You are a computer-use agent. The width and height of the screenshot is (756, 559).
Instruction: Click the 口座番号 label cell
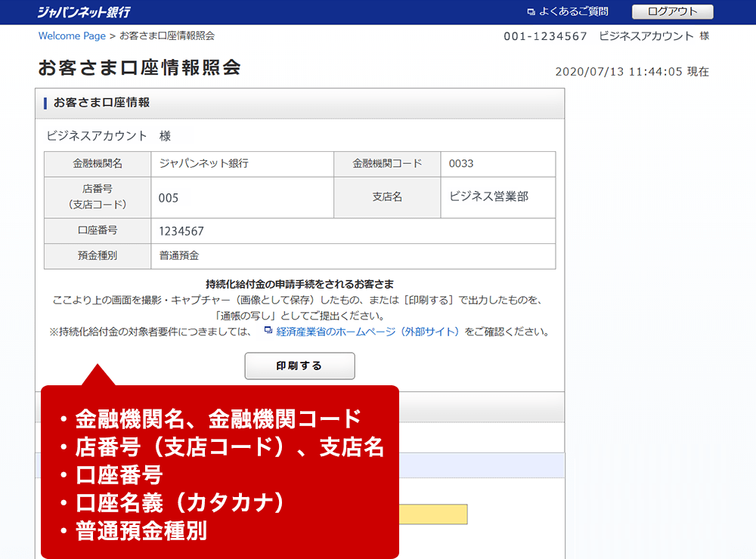98,231
